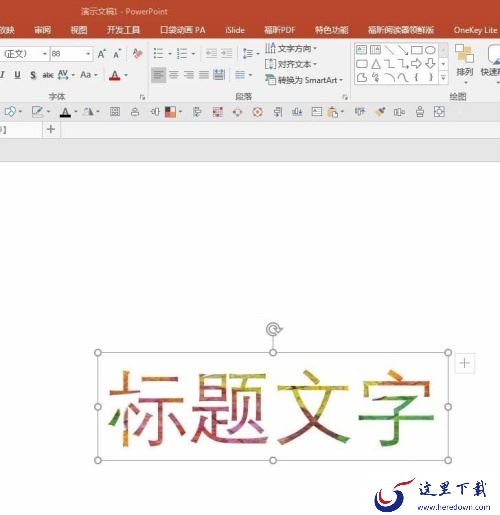The width and height of the screenshot is (500, 515).
Task: Click the Justify alignment icon
Action: (204, 75)
